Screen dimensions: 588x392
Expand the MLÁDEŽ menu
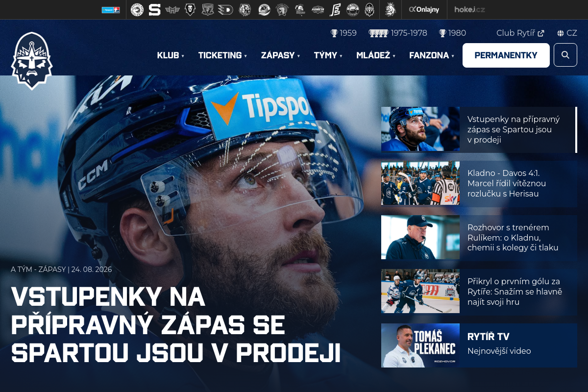[376, 55]
